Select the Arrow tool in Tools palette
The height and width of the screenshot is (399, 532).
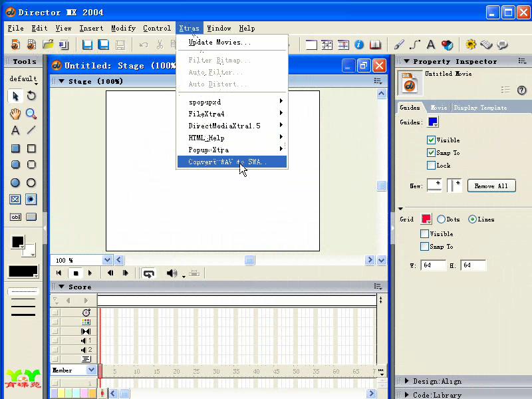(15, 96)
